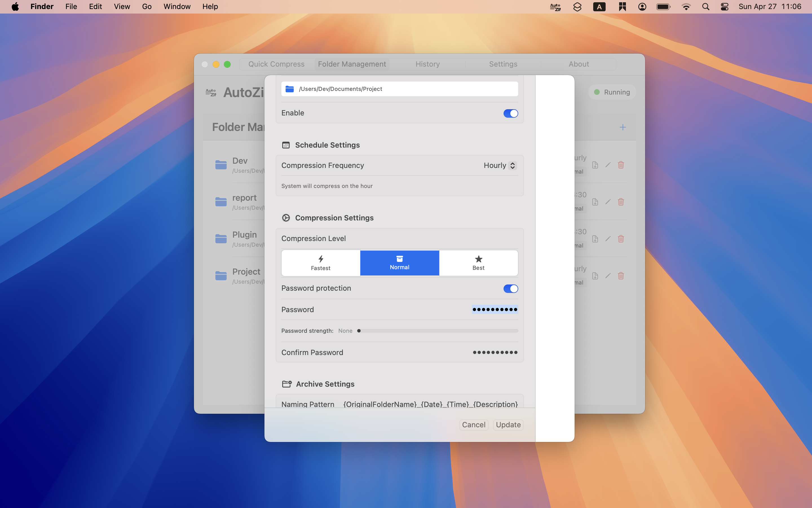
Task: Click the AutoZip menu bar icon
Action: tap(555, 7)
